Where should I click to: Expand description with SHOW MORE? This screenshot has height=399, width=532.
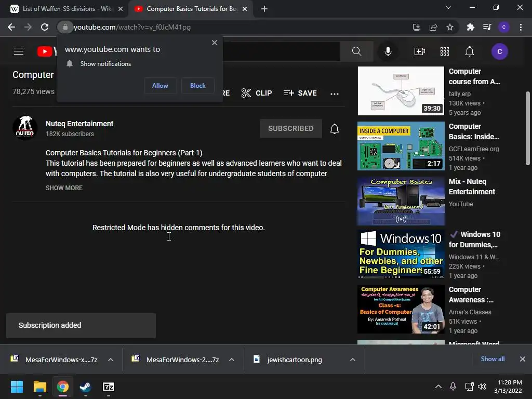(x=64, y=188)
